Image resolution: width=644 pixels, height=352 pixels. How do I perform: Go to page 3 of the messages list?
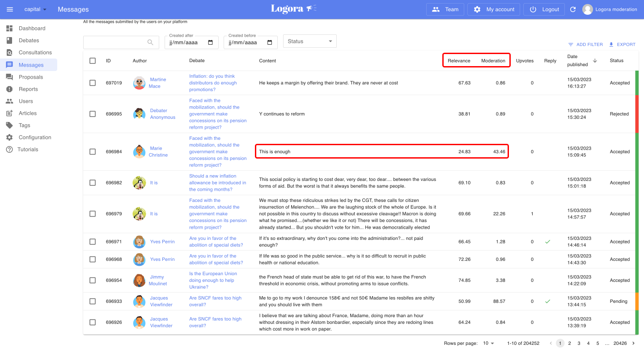point(579,343)
